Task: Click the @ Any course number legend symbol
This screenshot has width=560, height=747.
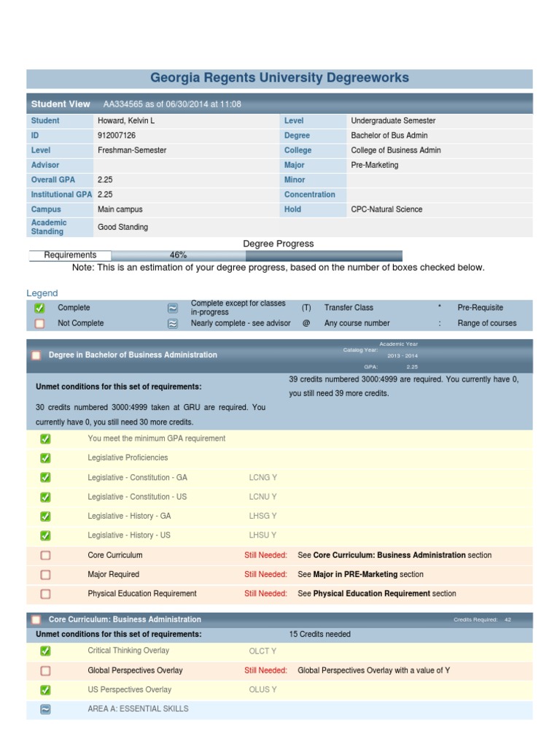Action: point(306,323)
